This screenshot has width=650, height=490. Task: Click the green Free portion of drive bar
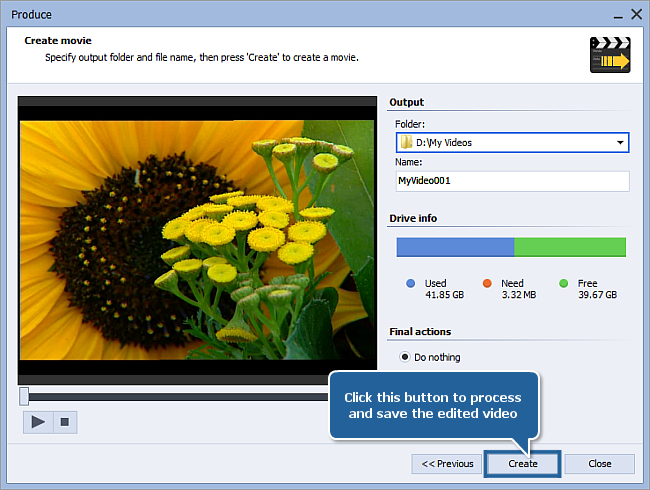click(x=570, y=247)
